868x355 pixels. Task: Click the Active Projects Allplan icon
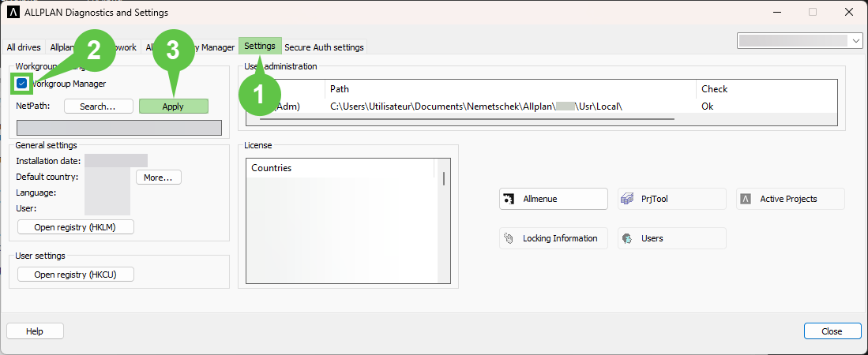coord(746,199)
